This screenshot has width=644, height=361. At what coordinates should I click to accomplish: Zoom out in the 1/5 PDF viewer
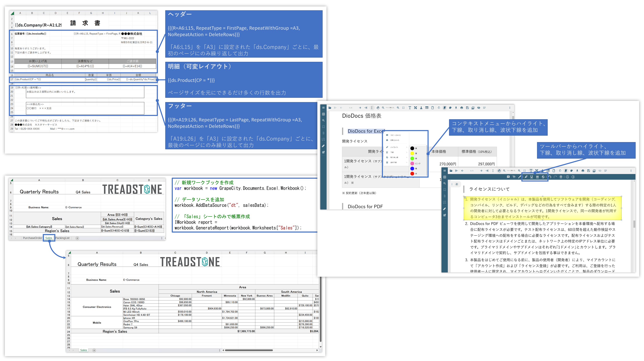point(383,108)
